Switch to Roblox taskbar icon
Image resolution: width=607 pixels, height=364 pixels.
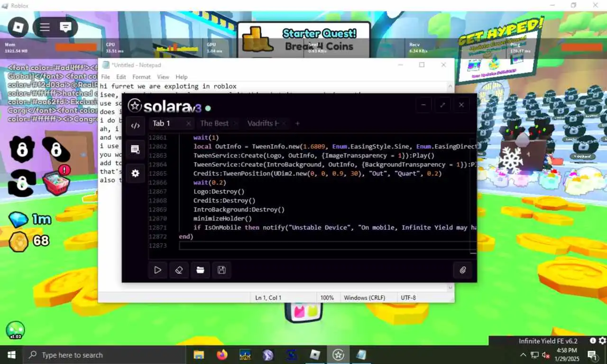point(315,355)
